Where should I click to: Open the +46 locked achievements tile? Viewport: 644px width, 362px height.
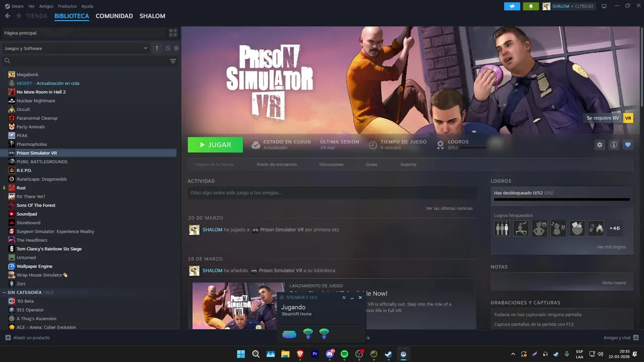614,228
